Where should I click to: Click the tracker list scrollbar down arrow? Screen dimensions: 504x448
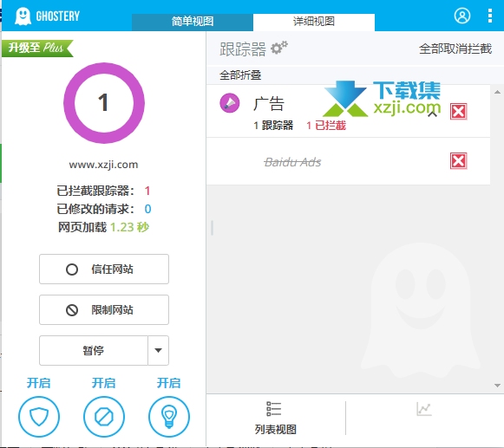[x=497, y=386]
